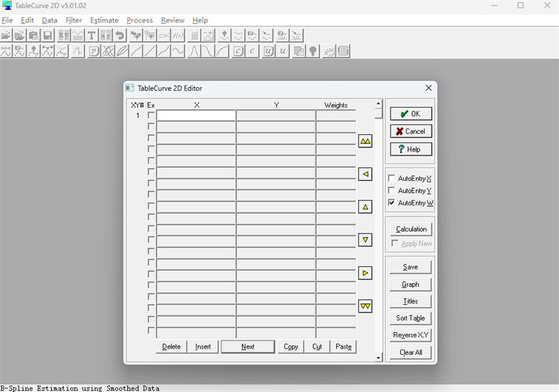
Task: Click the Clear All button
Action: [x=410, y=352]
